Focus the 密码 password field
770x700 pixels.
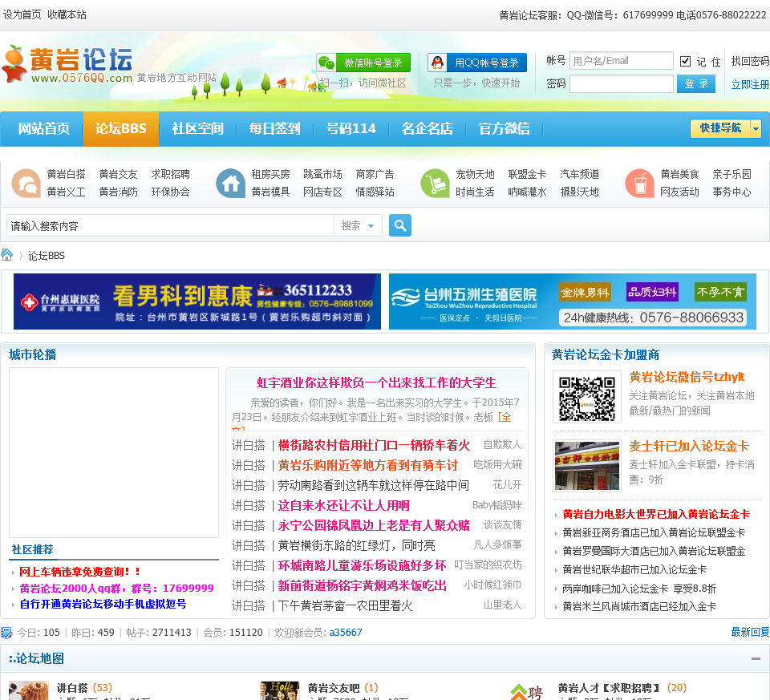tap(621, 84)
